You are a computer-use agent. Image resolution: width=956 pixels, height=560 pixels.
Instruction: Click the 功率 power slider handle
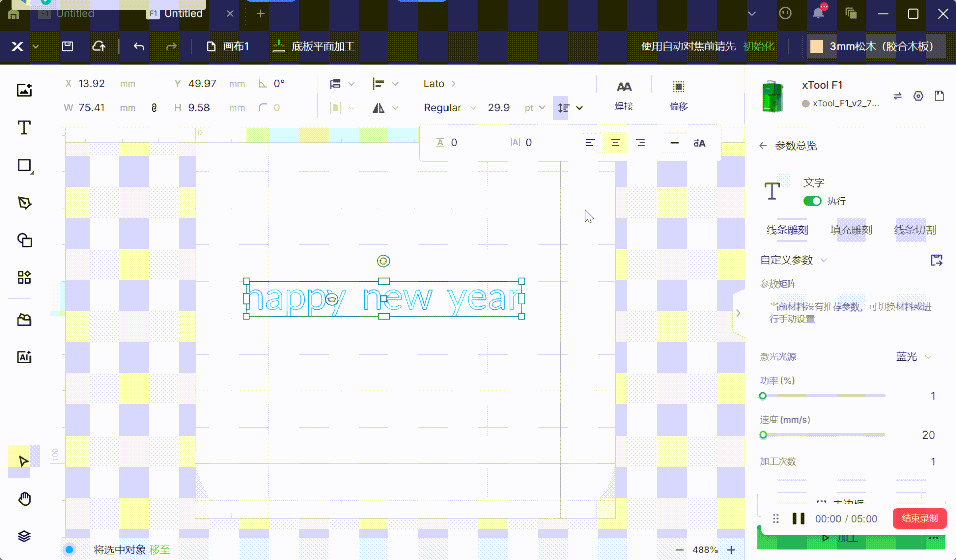click(763, 396)
